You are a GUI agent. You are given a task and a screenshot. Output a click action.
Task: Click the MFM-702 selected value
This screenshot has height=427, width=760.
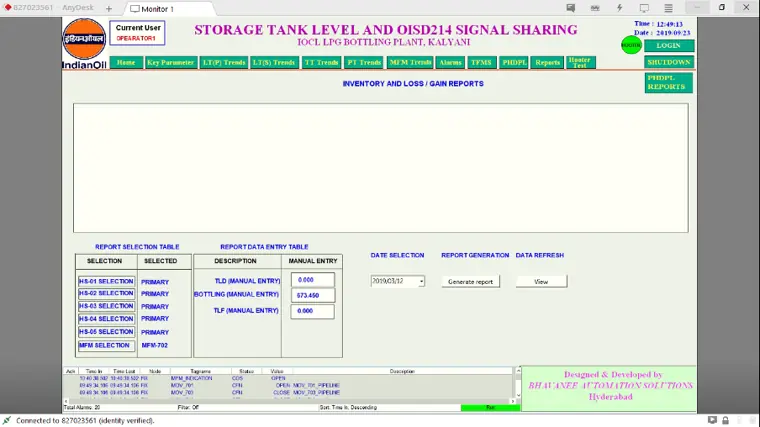coord(154,346)
